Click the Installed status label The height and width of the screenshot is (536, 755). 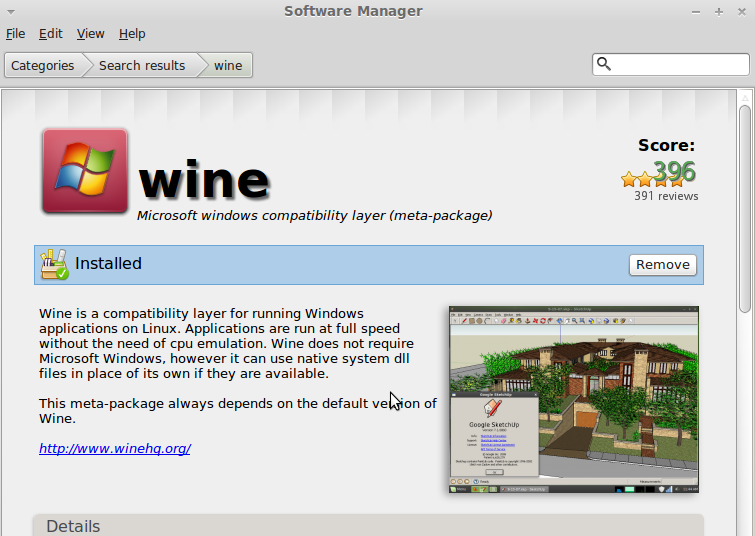(x=108, y=263)
